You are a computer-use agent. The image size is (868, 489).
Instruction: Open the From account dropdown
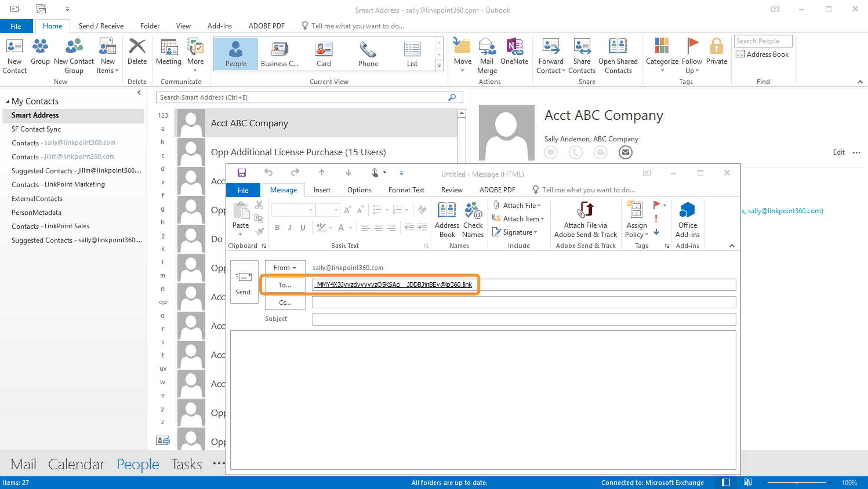(285, 267)
